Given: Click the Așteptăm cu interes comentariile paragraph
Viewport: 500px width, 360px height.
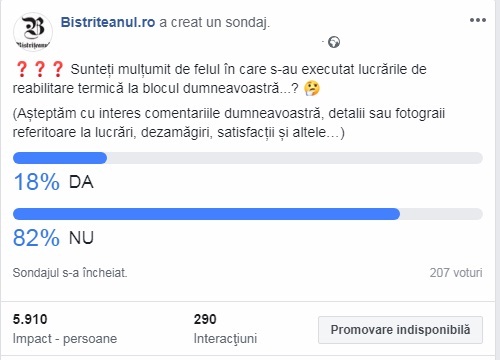Looking at the screenshot, I should tap(229, 123).
